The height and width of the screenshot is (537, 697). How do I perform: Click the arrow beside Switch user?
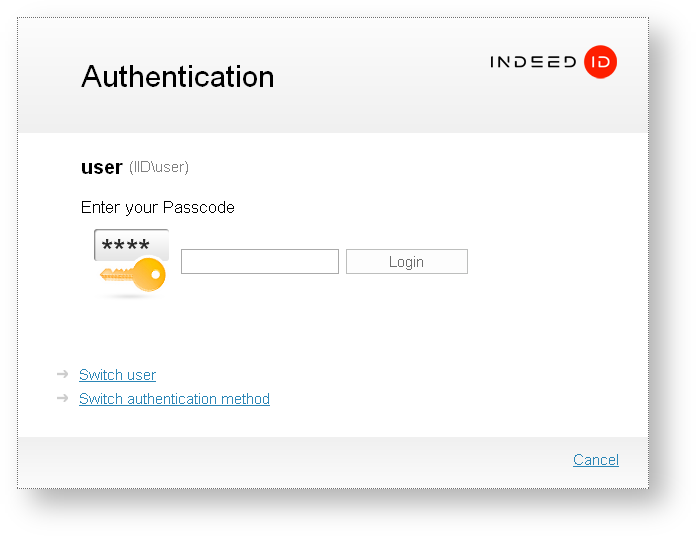coord(62,374)
